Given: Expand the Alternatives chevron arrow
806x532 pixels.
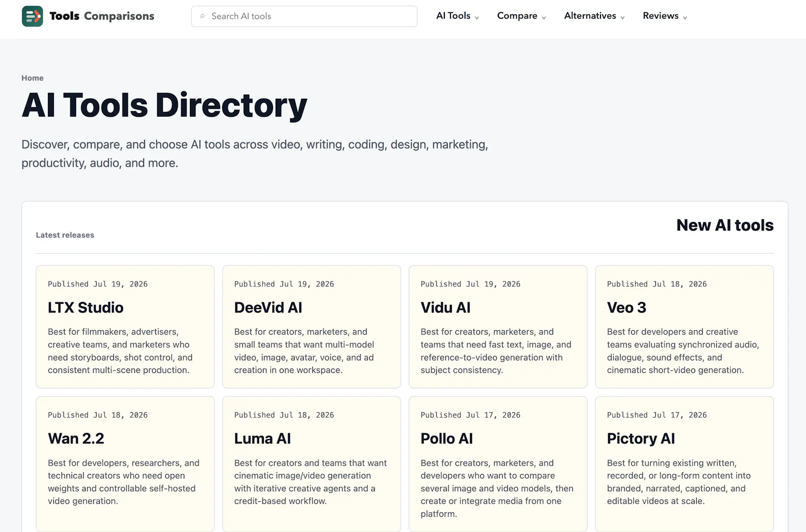Looking at the screenshot, I should (x=623, y=18).
